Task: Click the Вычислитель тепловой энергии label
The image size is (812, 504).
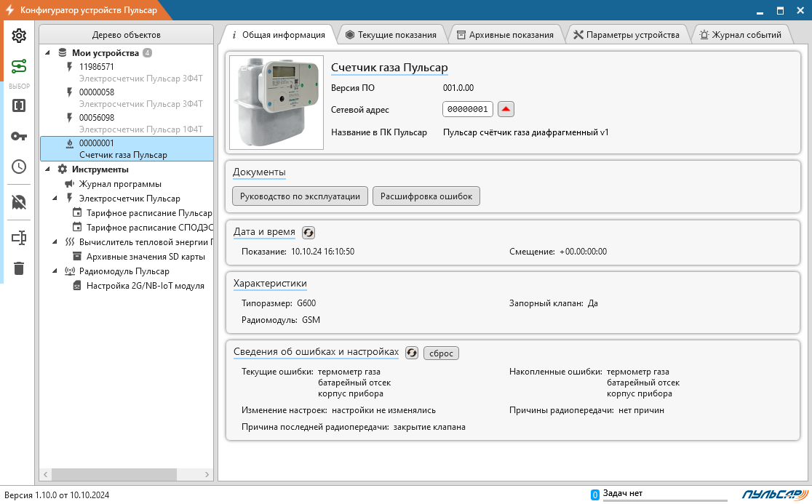Action: coord(146,242)
